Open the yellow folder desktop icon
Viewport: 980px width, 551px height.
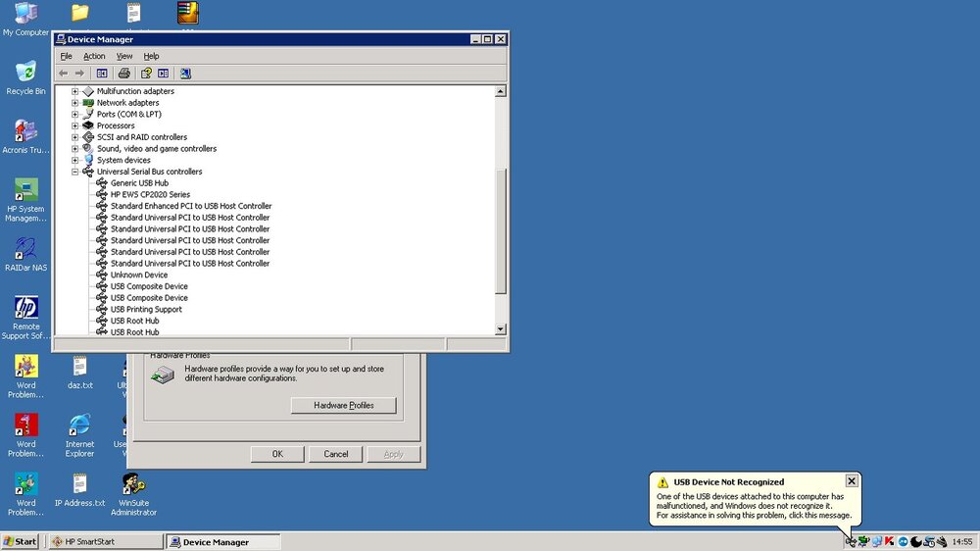point(79,13)
